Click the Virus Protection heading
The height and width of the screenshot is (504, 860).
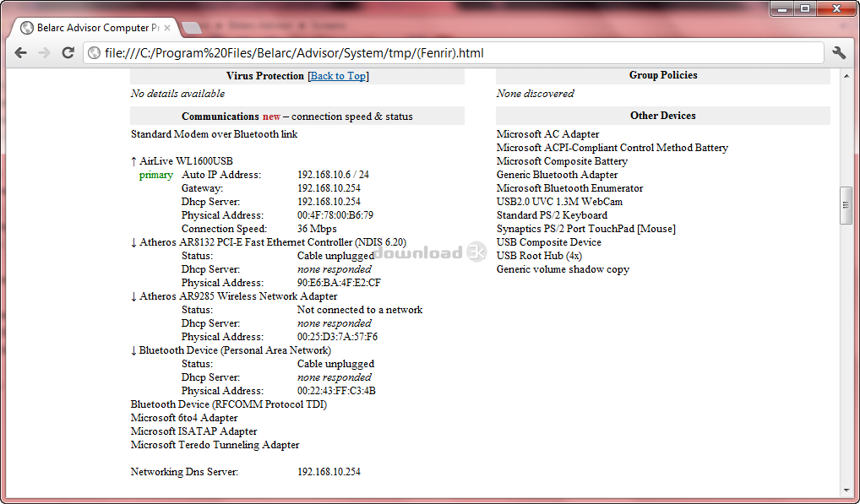click(265, 76)
